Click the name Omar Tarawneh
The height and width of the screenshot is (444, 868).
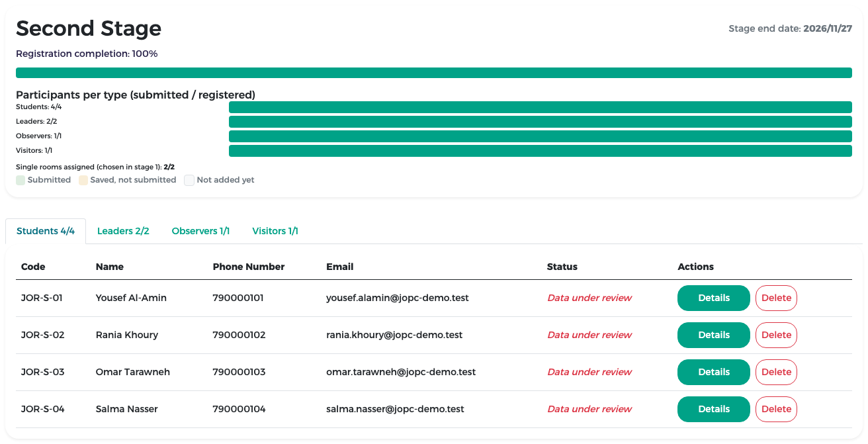click(133, 372)
